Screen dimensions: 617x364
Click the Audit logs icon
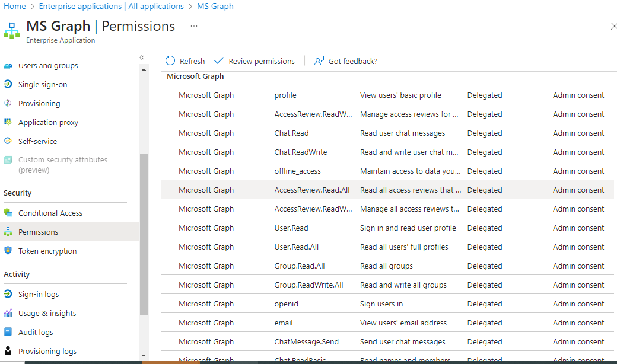click(x=8, y=332)
